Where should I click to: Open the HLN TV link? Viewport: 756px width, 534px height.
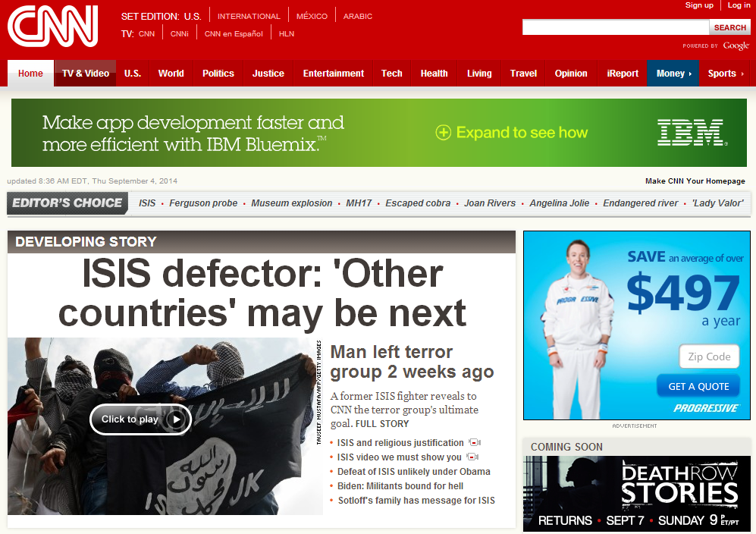pyautogui.click(x=287, y=34)
